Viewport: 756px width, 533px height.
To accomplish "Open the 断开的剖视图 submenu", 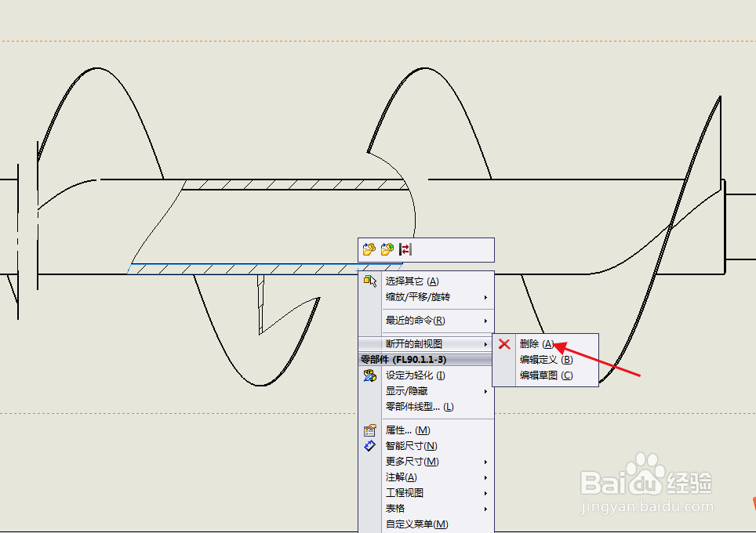I will (426, 344).
